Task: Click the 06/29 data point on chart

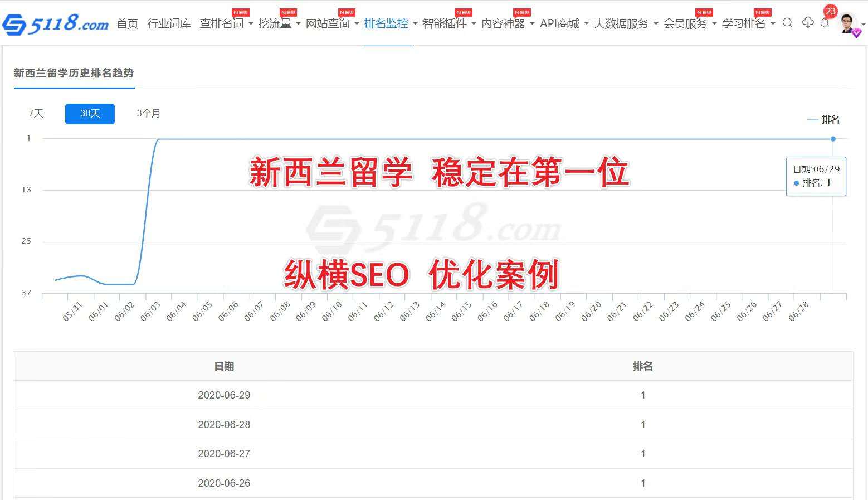Action: tap(833, 139)
